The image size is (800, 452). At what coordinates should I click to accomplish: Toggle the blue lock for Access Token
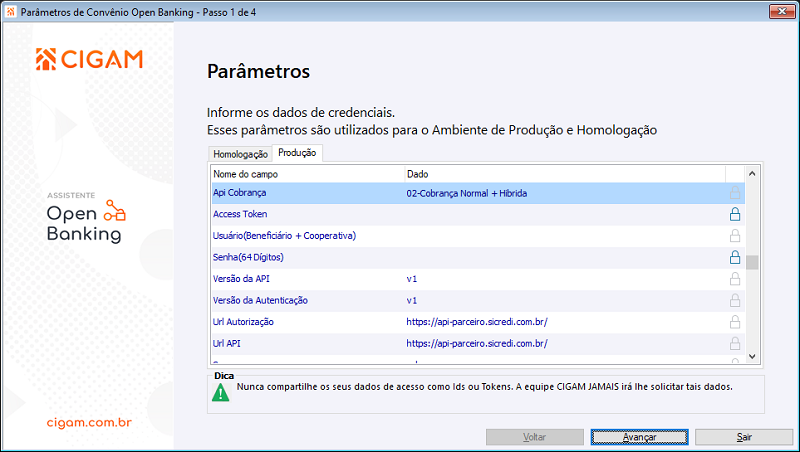click(x=735, y=214)
